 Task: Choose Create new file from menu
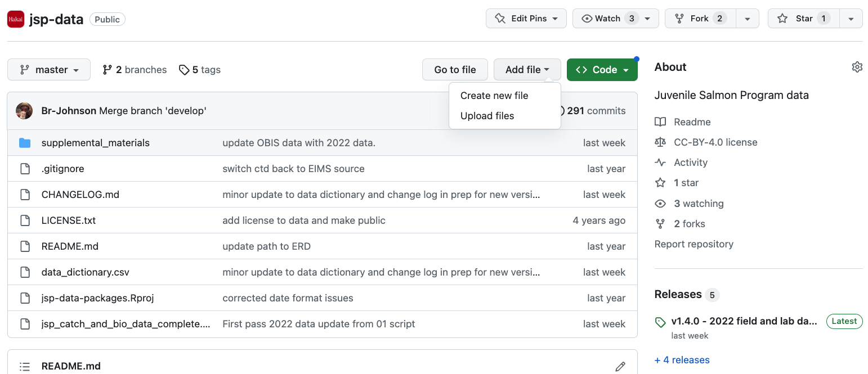(494, 96)
